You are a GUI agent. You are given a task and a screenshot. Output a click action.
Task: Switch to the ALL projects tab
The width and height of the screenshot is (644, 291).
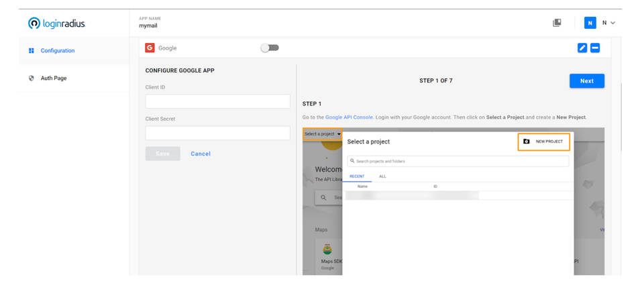click(x=382, y=176)
